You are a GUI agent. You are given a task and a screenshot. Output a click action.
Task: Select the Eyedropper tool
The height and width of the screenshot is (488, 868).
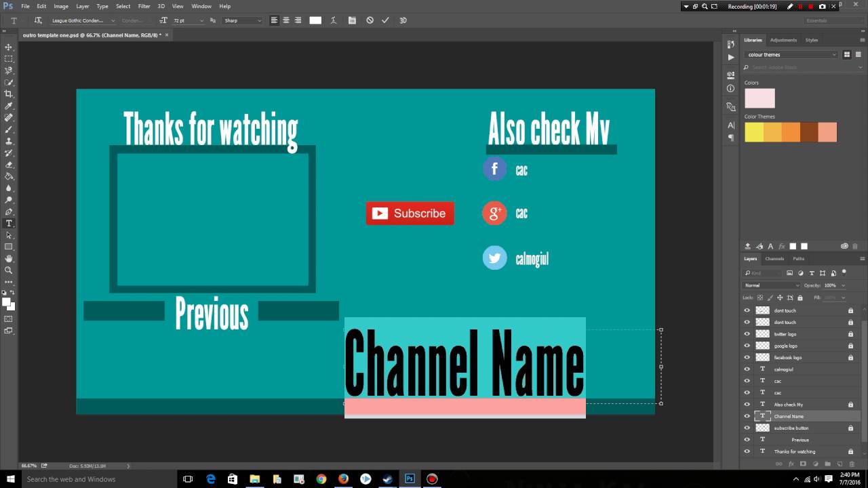tap(9, 106)
